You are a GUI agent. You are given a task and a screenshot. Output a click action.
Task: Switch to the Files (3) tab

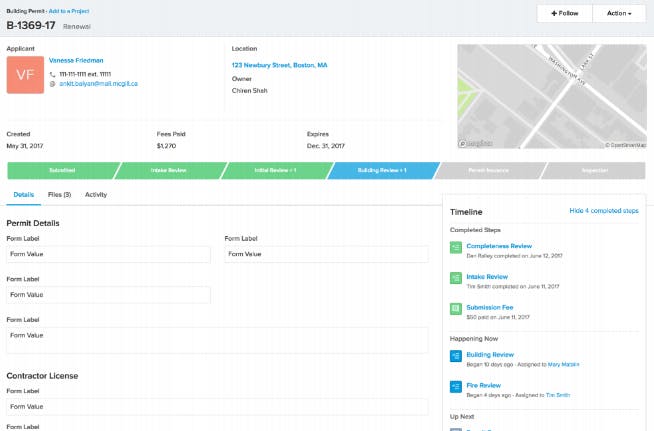(59, 194)
